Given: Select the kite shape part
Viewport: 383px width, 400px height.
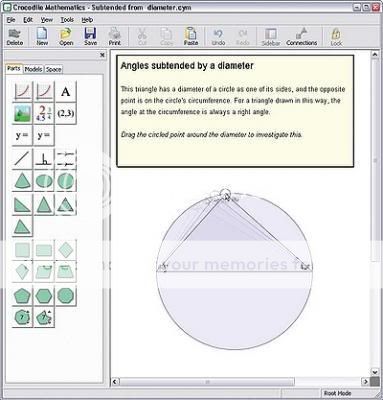Looking at the screenshot, I should (x=22, y=272).
